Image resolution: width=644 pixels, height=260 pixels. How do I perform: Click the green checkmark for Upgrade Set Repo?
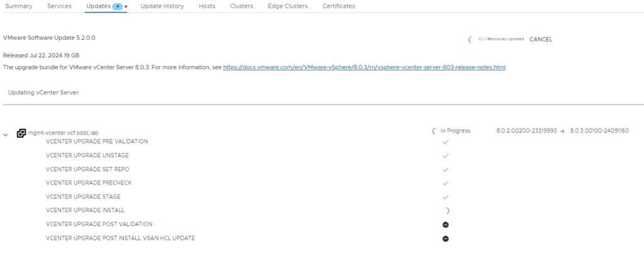445,169
